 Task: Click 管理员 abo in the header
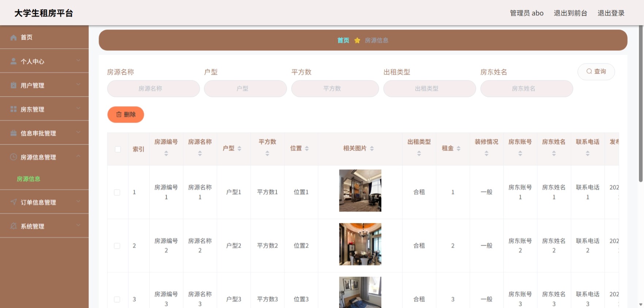tap(526, 13)
